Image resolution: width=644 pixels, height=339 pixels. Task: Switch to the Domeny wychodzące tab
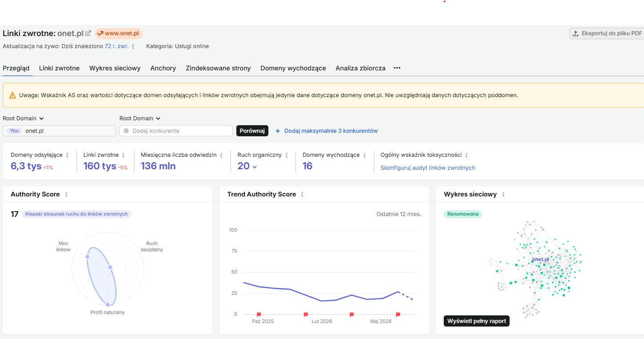pyautogui.click(x=293, y=68)
